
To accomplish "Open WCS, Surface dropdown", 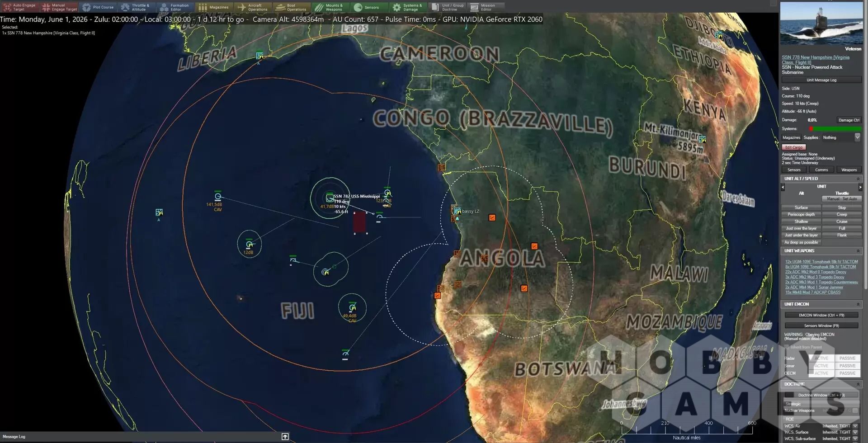I will tap(855, 432).
